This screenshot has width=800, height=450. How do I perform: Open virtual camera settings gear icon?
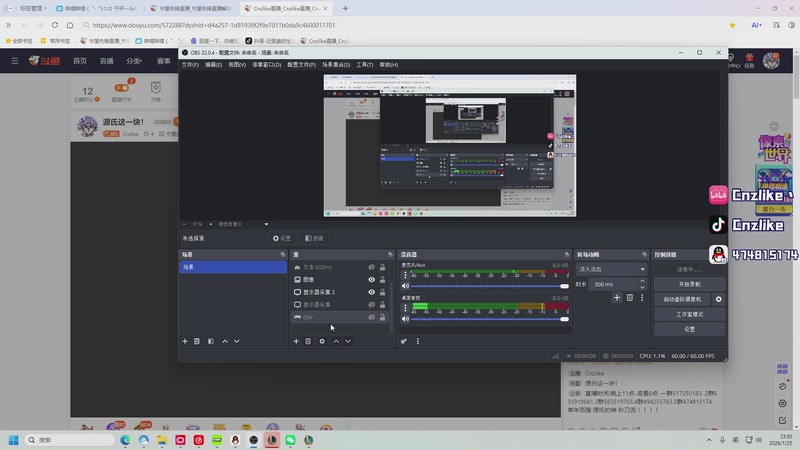(719, 299)
